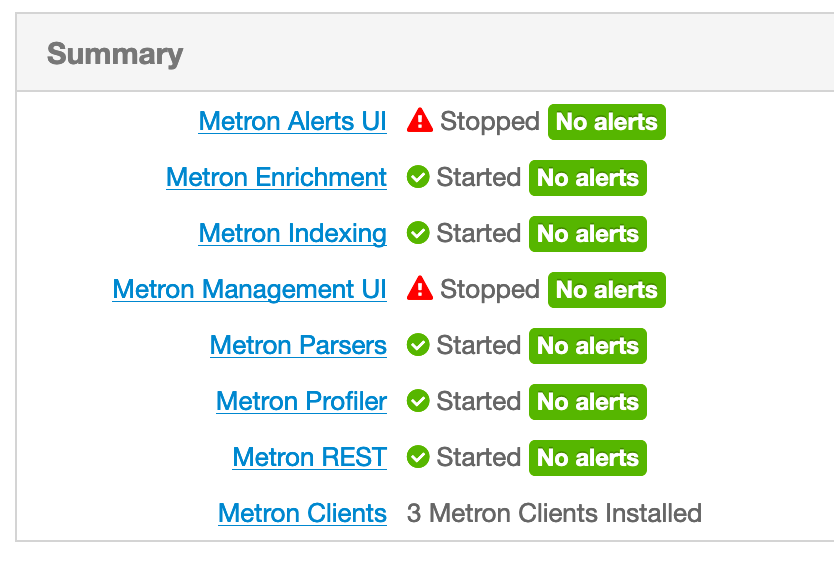Click green check icon next to Metron Enrichment

click(418, 178)
